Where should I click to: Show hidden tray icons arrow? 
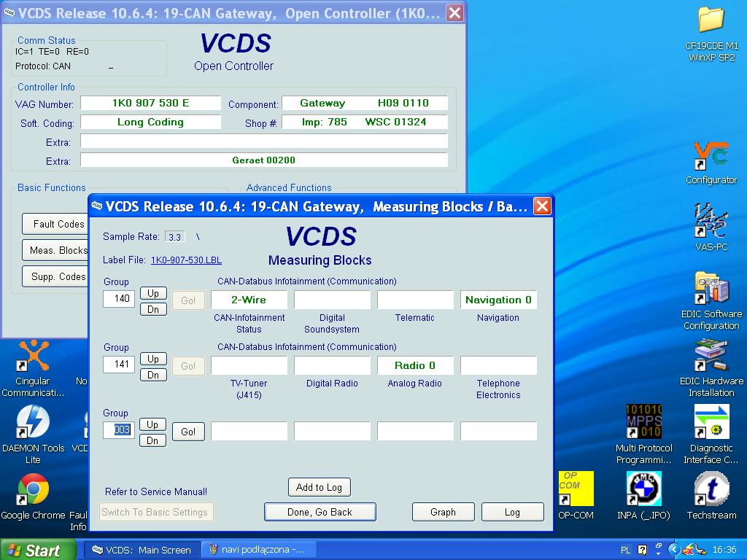[x=673, y=550]
